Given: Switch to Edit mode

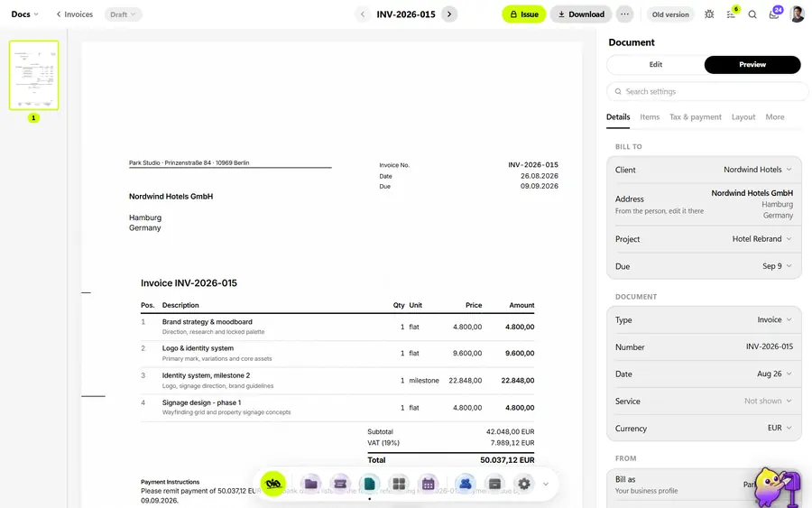Looking at the screenshot, I should point(656,65).
